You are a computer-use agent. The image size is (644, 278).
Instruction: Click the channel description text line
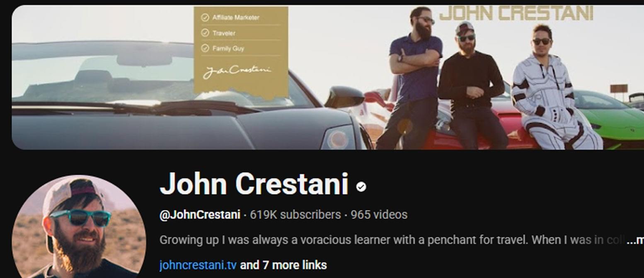[392, 240]
